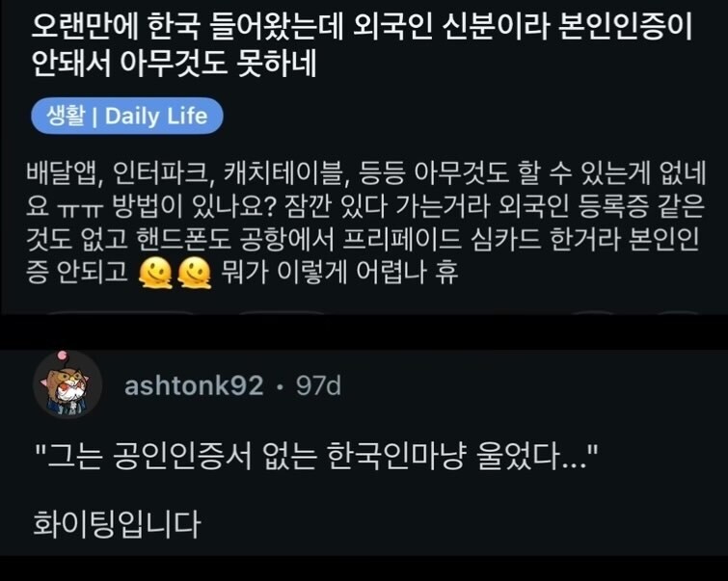Click the 97d comment timestamp

[318, 385]
